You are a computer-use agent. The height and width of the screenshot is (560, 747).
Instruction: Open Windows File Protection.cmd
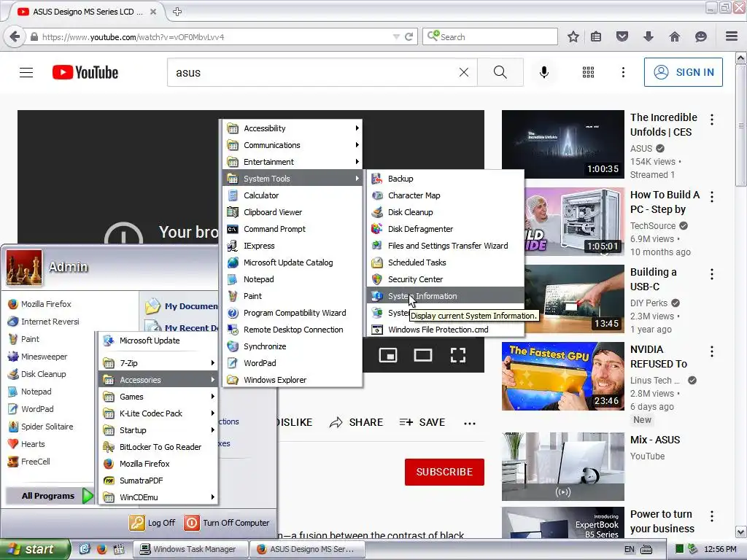point(445,330)
